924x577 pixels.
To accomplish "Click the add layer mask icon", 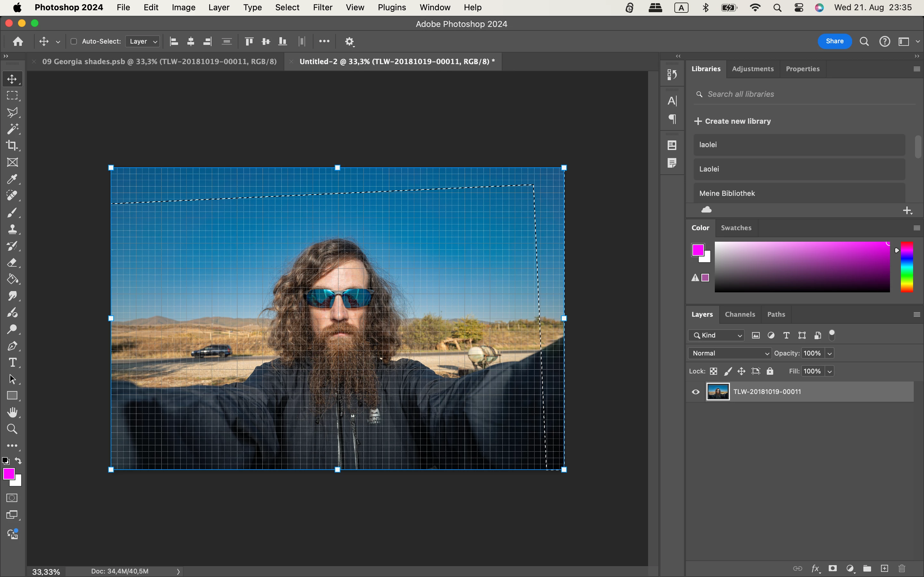I will (833, 569).
